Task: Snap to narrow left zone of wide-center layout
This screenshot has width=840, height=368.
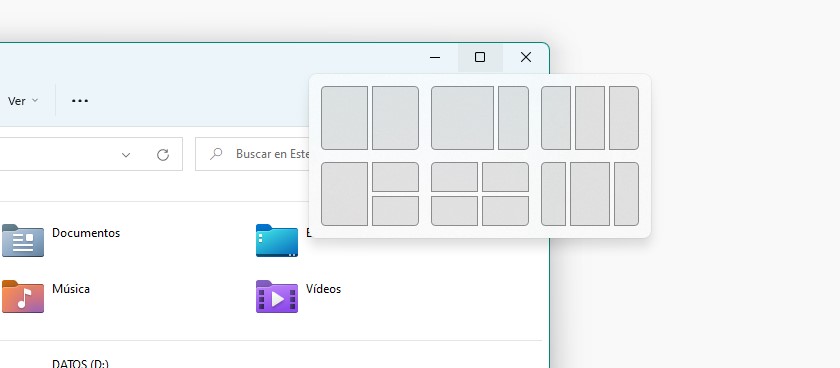Action: tap(553, 194)
